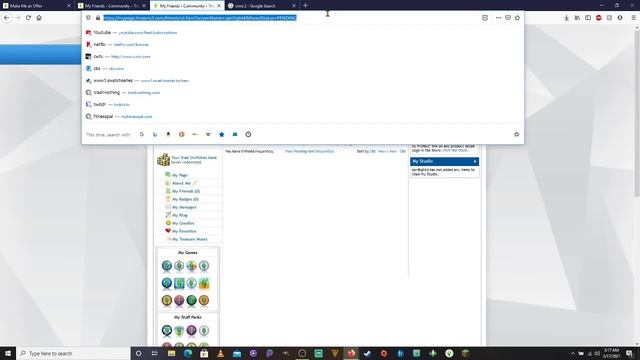The width and height of the screenshot is (640, 360).
Task: Open the downloads arrow in toolbar
Action: [567, 18]
